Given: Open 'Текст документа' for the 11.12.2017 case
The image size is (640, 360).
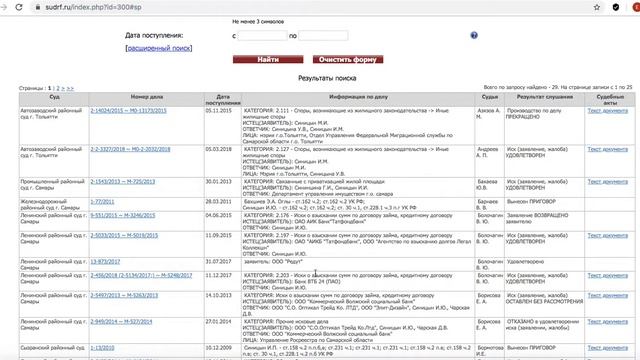Looking at the screenshot, I should tap(608, 276).
